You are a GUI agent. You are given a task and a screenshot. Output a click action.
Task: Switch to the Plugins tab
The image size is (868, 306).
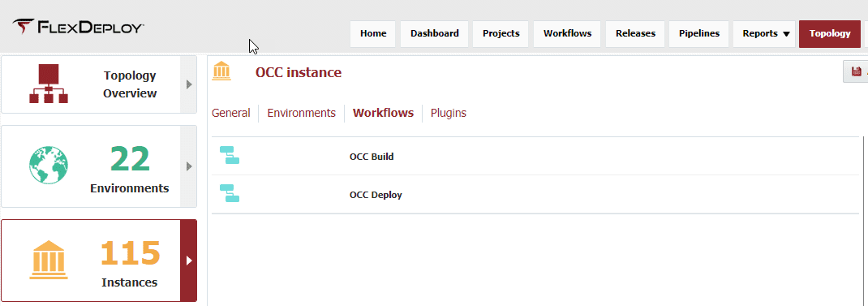(x=449, y=113)
